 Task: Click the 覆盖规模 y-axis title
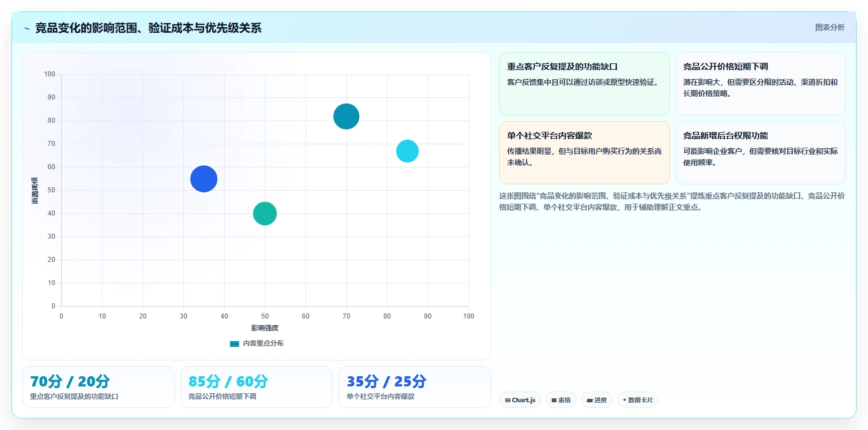point(35,191)
